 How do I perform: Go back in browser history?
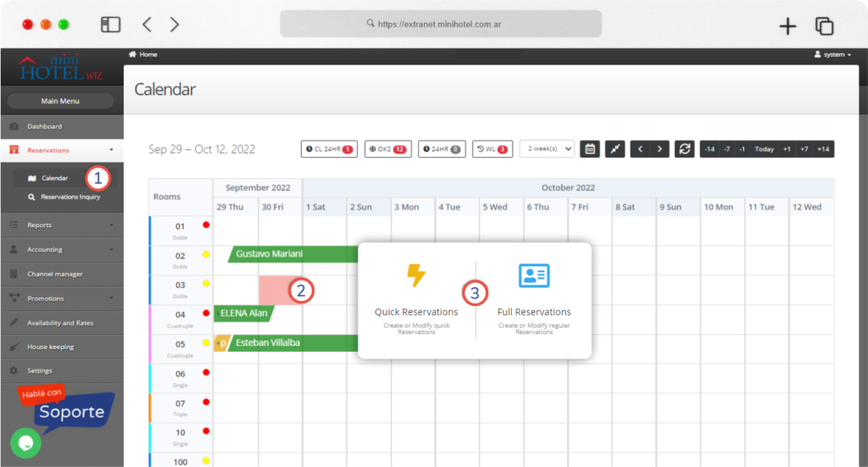(147, 25)
